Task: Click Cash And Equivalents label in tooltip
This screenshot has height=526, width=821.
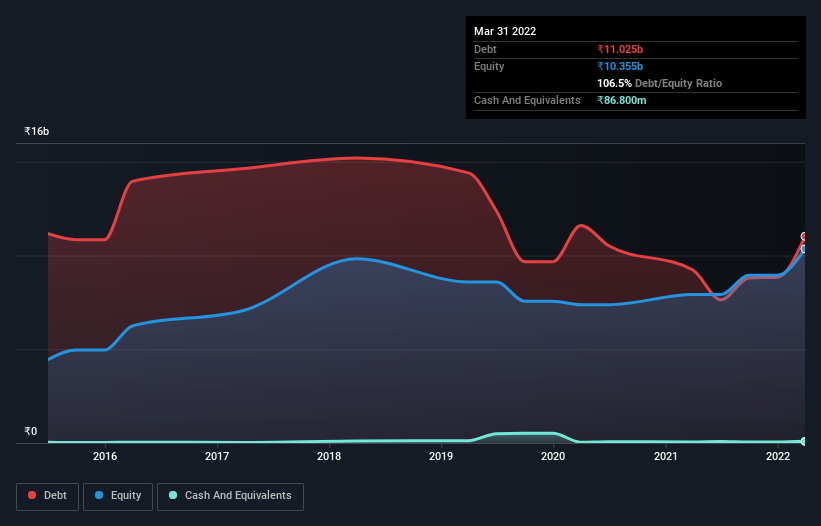Action: click(x=527, y=100)
